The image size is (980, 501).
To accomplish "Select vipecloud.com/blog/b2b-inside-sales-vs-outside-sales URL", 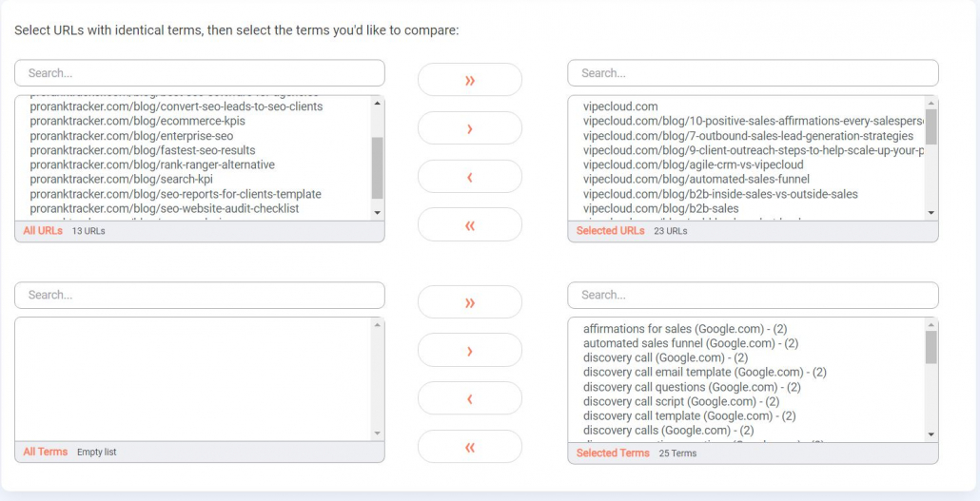I will tap(720, 194).
